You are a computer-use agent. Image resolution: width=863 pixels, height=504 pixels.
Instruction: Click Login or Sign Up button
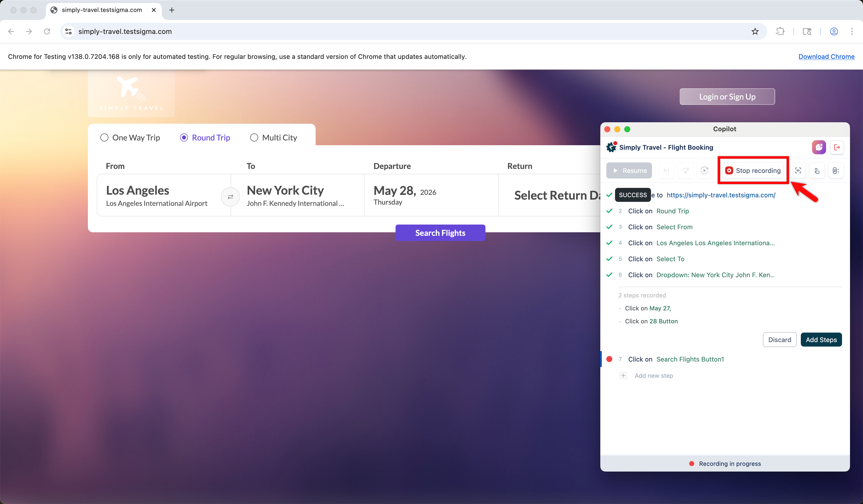(x=727, y=97)
